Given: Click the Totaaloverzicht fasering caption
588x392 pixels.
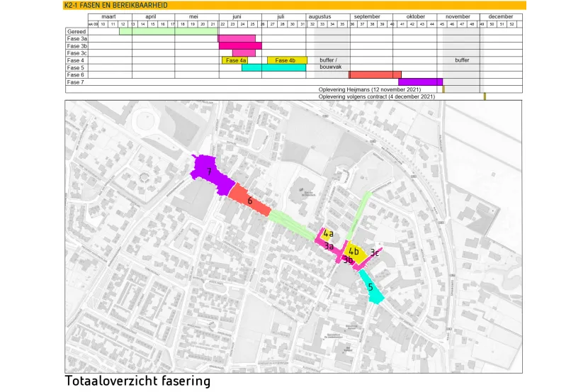Looking at the screenshot, I should click(138, 381).
